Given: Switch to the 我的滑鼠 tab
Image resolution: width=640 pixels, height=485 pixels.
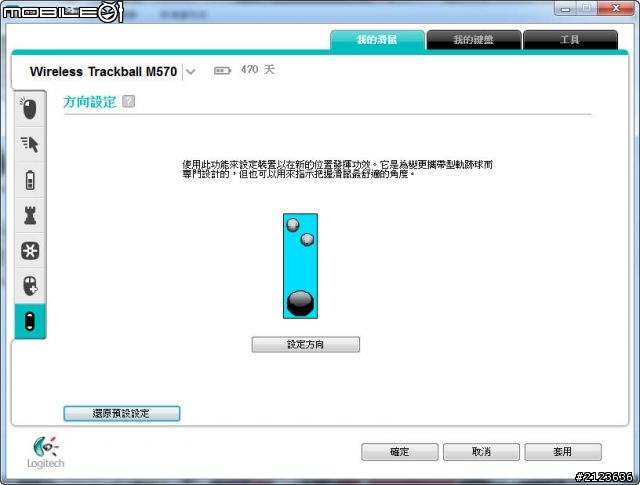Looking at the screenshot, I should point(377,40).
